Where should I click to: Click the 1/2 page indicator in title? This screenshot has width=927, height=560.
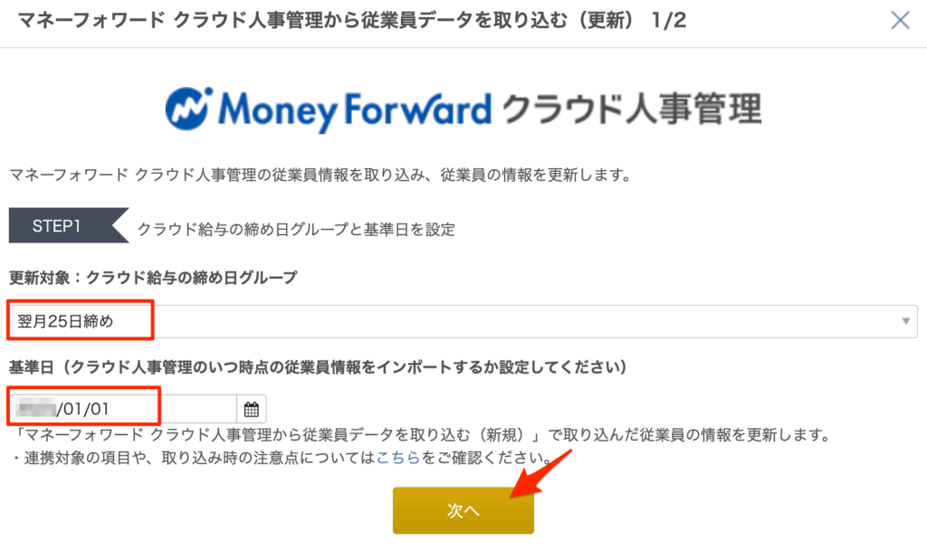click(668, 20)
